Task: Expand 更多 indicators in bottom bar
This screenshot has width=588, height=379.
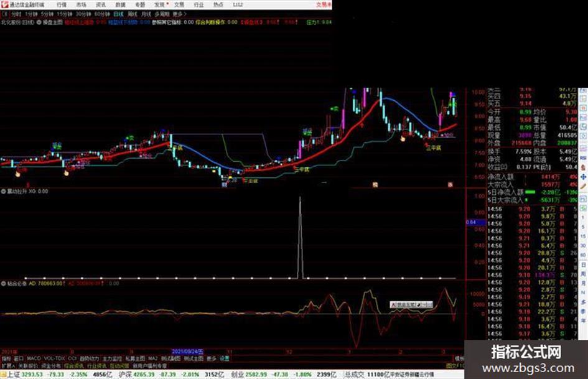Action: coord(212,358)
